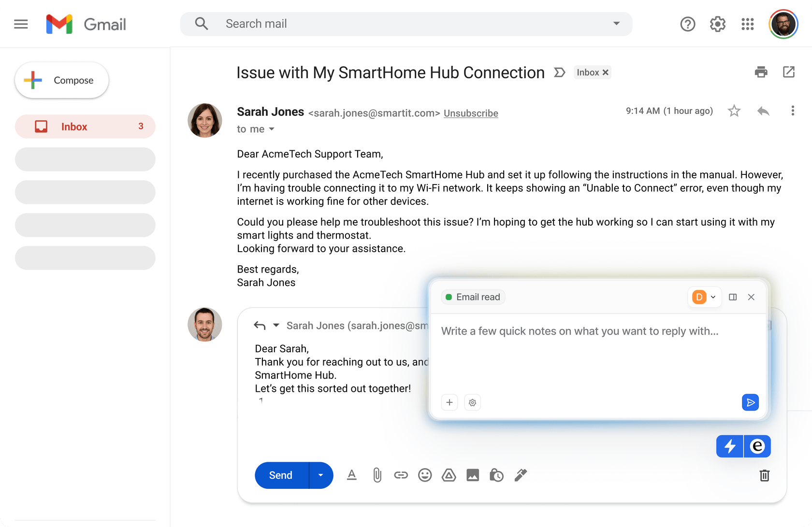Viewport: 812px width, 527px height.
Task: Insert files using Google Drive
Action: [x=449, y=475]
